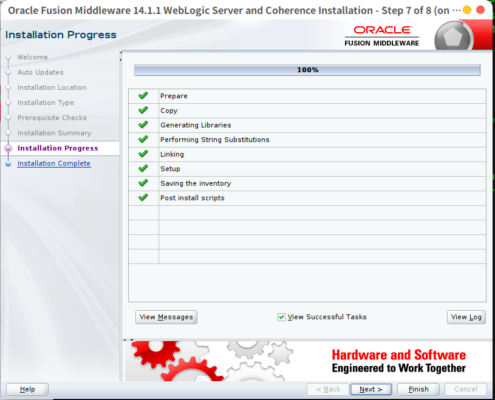Image resolution: width=495 pixels, height=400 pixels.
Task: Click the pentagon emblem in the header
Action: [x=453, y=36]
